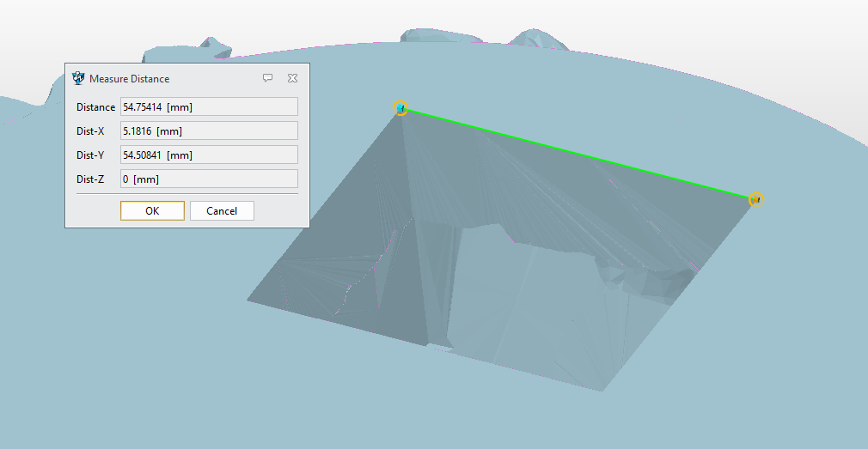Confirm the measurement with OK
This screenshot has width=868, height=449.
pos(152,211)
